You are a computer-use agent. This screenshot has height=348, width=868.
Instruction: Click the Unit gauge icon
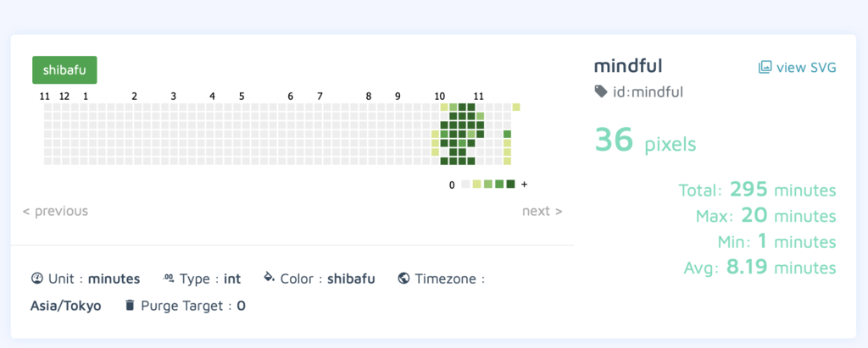pos(36,278)
